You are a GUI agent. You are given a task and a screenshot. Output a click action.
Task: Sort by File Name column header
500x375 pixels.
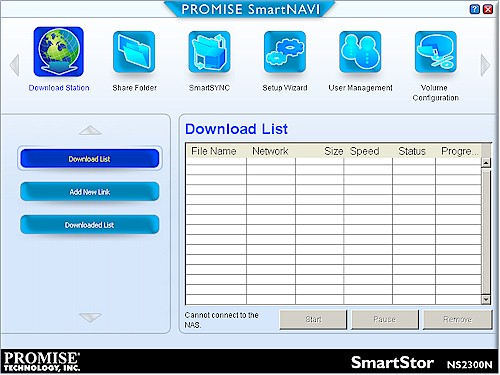[216, 151]
